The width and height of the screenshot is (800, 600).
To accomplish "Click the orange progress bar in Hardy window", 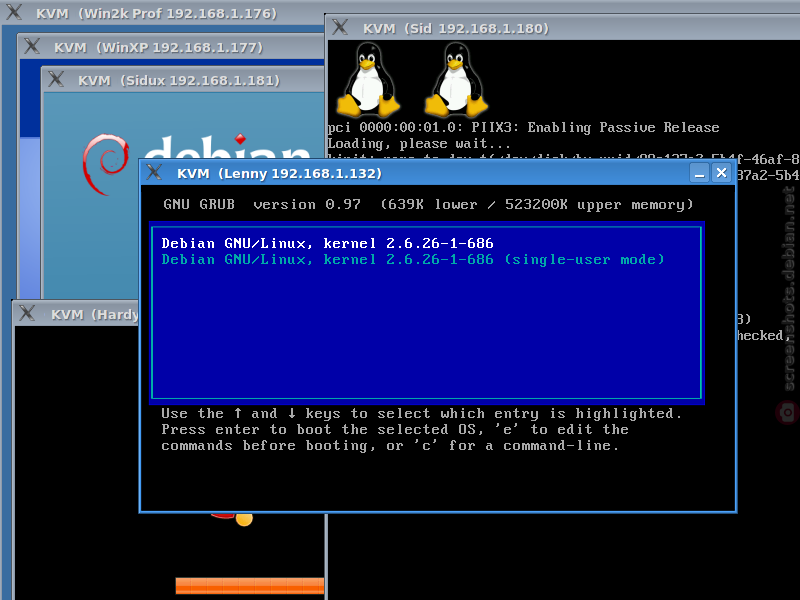I will click(249, 586).
